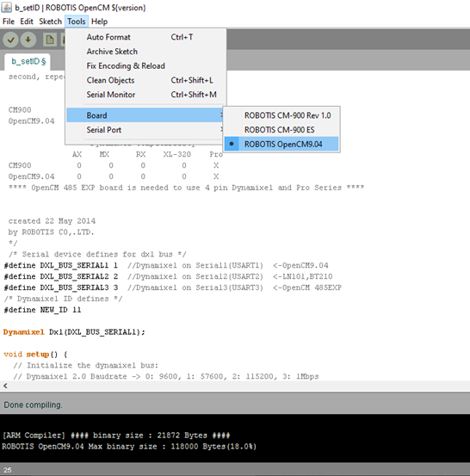Open Serial Monitor from Tools menu
470x476 pixels.
[145, 95]
